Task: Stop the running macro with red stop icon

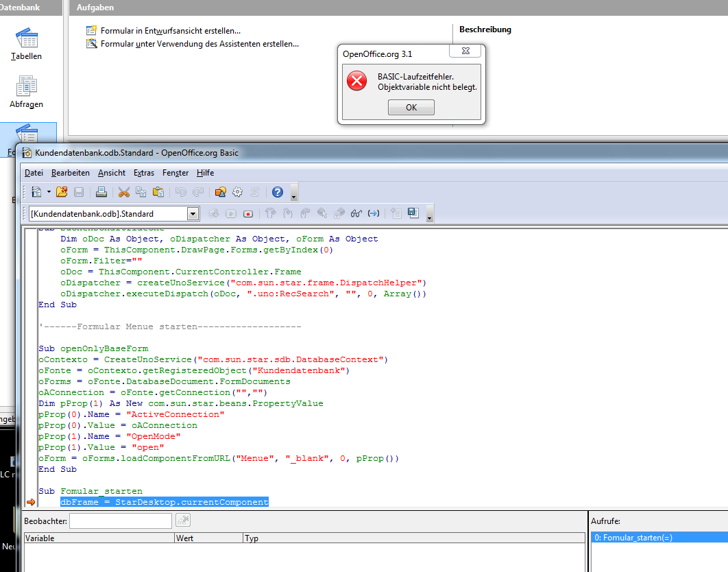Action: pyautogui.click(x=248, y=214)
